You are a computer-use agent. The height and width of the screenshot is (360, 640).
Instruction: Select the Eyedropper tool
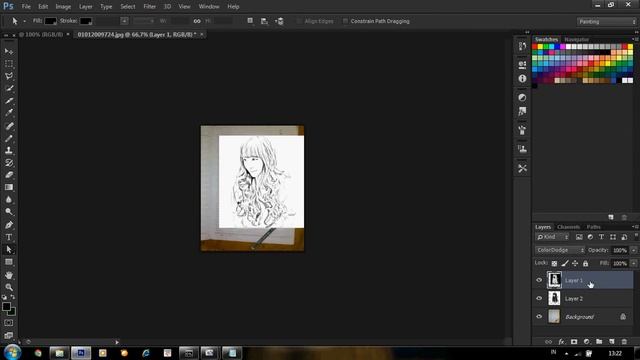(9, 113)
